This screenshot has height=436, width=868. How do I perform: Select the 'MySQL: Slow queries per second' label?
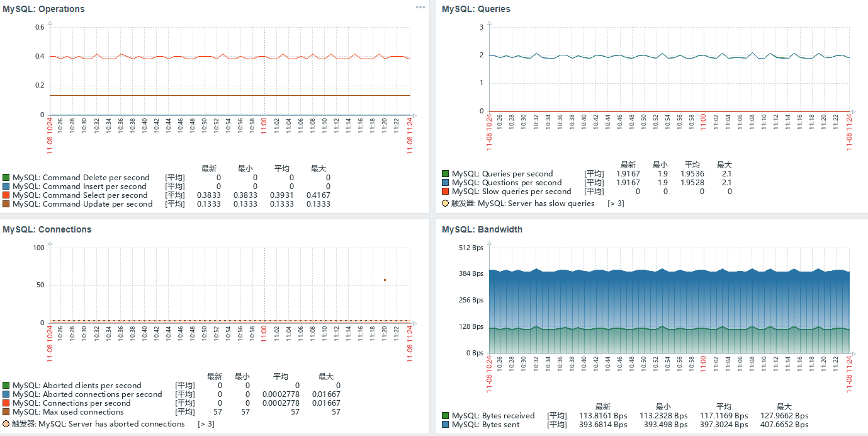click(x=512, y=192)
